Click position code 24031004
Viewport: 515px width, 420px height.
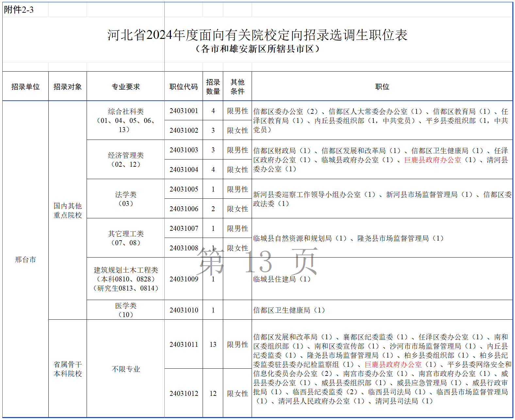[184, 170]
